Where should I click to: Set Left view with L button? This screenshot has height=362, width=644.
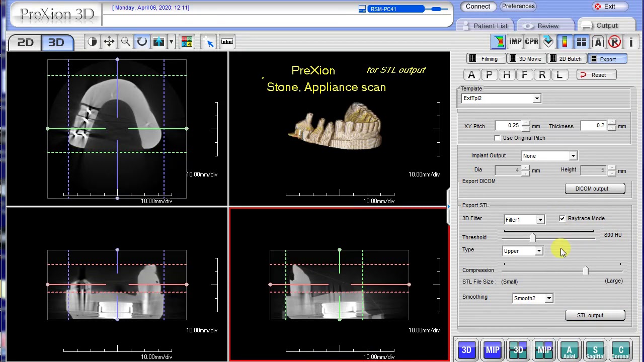559,75
